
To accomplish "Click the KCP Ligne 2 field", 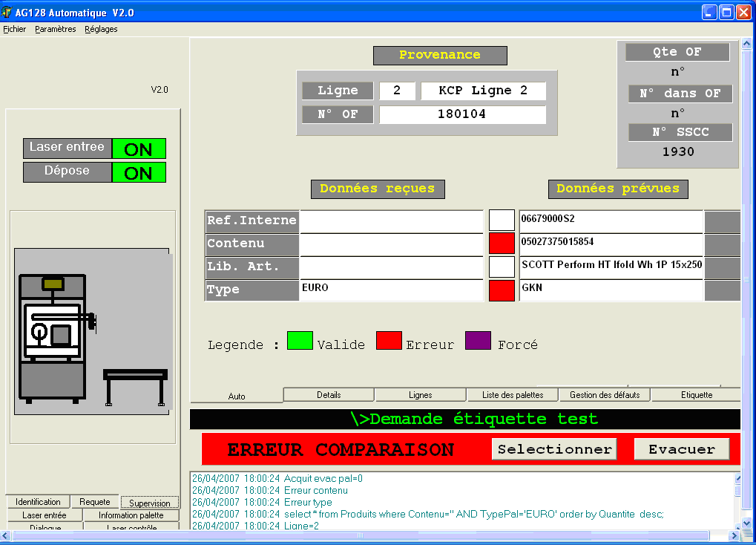I will 483,91.
